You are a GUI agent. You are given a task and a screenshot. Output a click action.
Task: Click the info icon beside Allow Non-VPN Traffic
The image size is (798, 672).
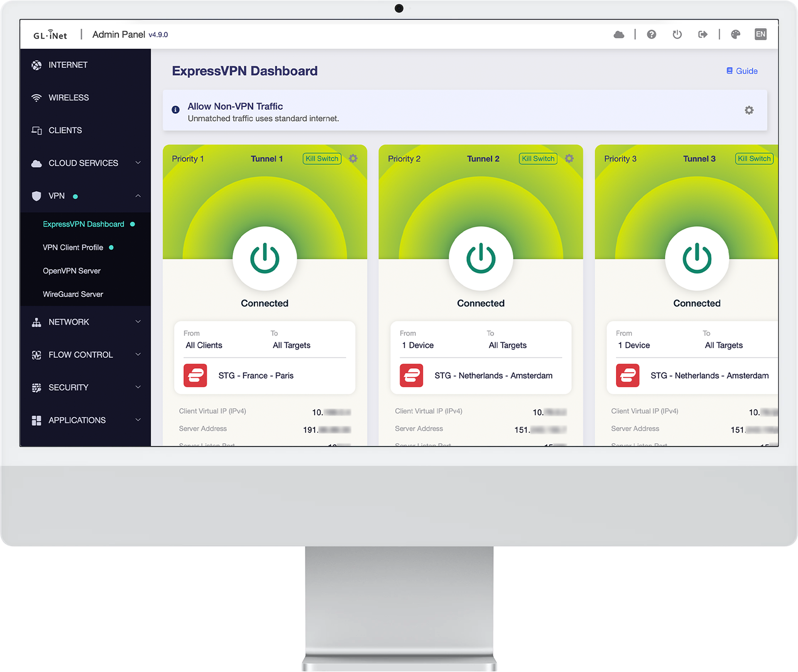176,110
